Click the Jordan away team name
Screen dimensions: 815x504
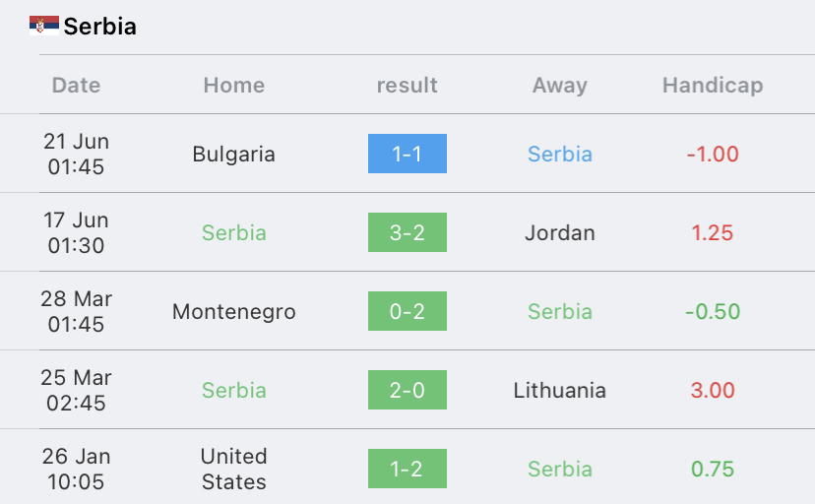[x=560, y=232]
